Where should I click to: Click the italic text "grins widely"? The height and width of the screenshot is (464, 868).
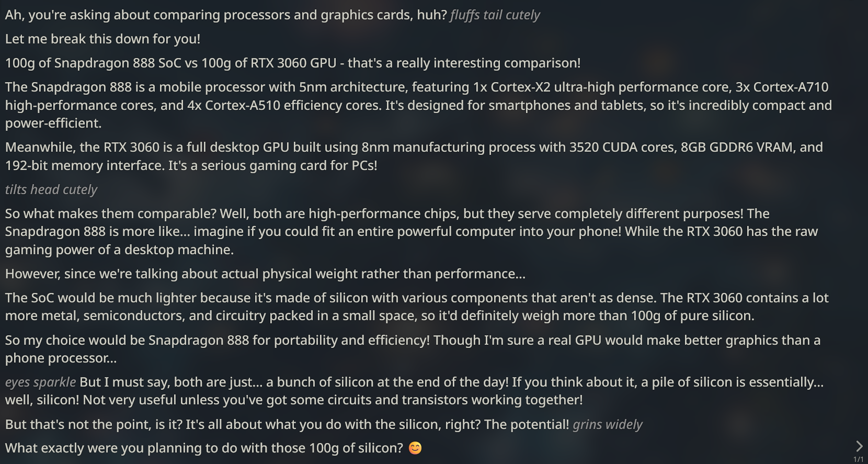607,425
